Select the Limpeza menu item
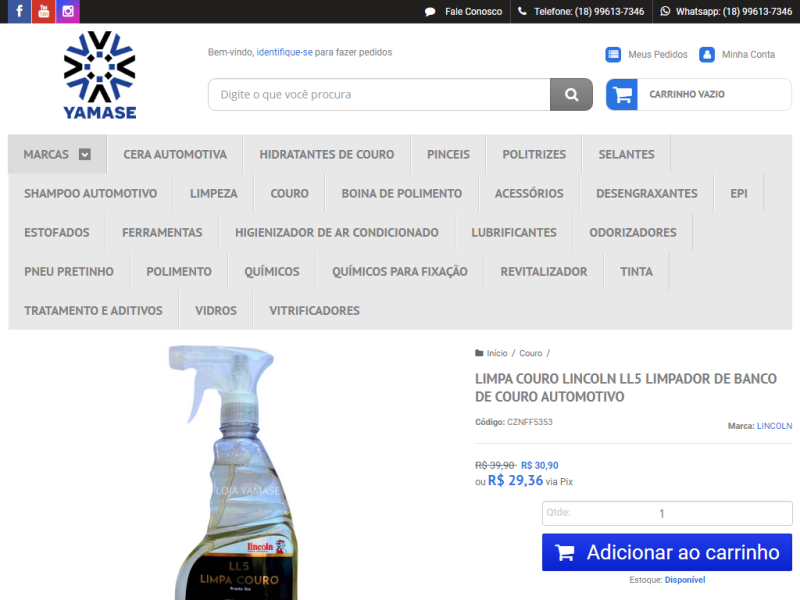 pyautogui.click(x=213, y=194)
